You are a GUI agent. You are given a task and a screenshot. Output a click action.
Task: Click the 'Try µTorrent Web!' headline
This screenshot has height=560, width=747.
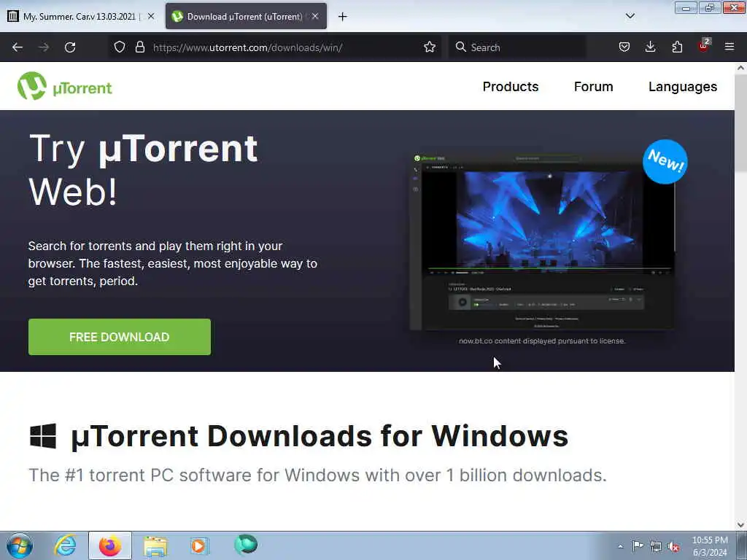click(143, 170)
